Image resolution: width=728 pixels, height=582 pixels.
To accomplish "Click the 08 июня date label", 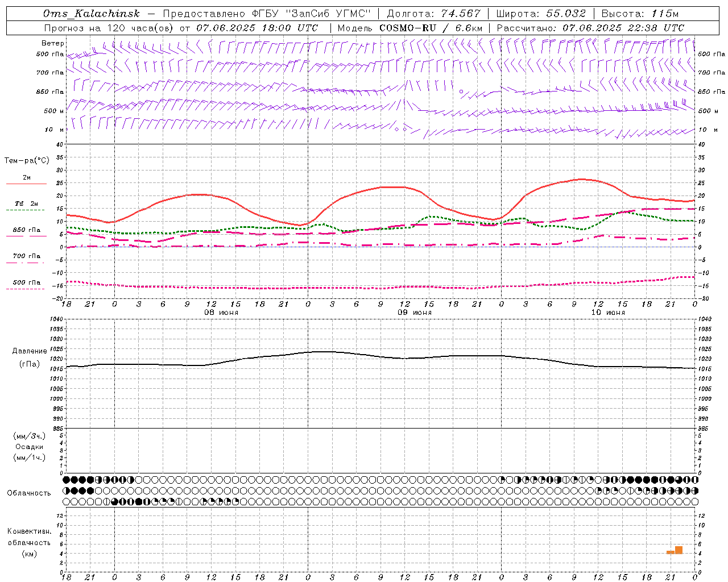I will click(221, 313).
